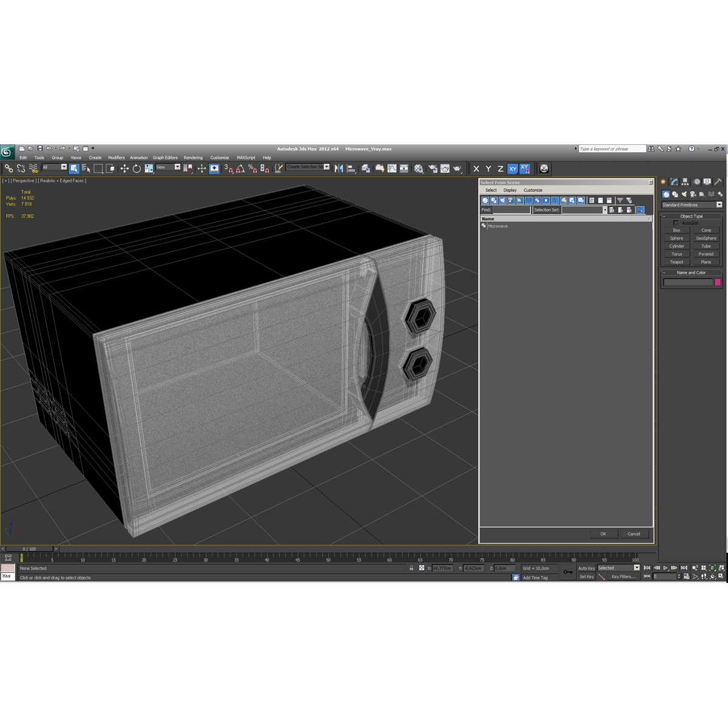Open the Rendering menu
Image resolution: width=728 pixels, height=728 pixels.
pyautogui.click(x=193, y=157)
